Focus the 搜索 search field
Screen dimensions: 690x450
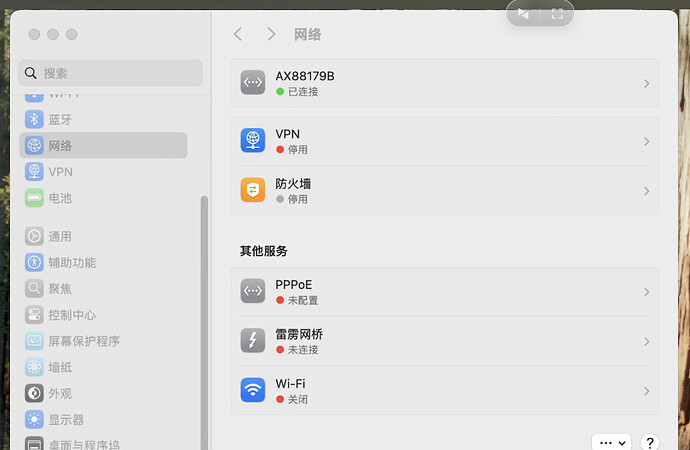[x=110, y=73]
